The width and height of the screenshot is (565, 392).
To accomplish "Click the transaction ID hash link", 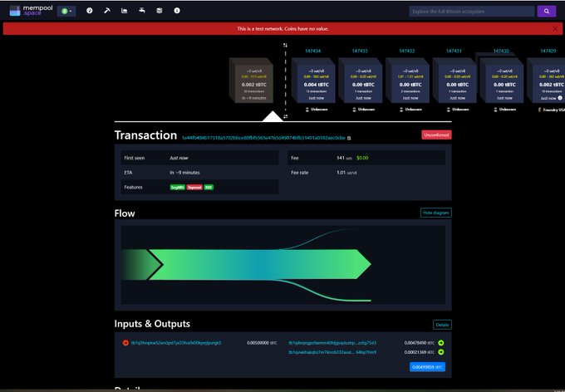I will (x=263, y=138).
